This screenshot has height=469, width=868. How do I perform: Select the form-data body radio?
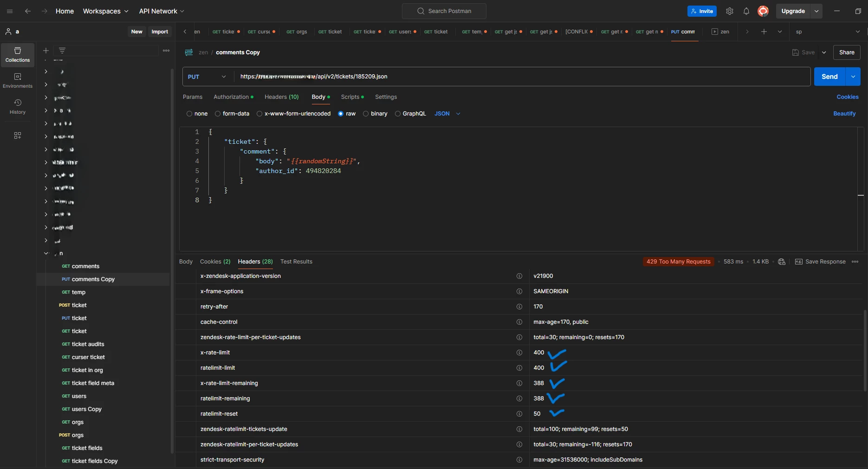218,114
